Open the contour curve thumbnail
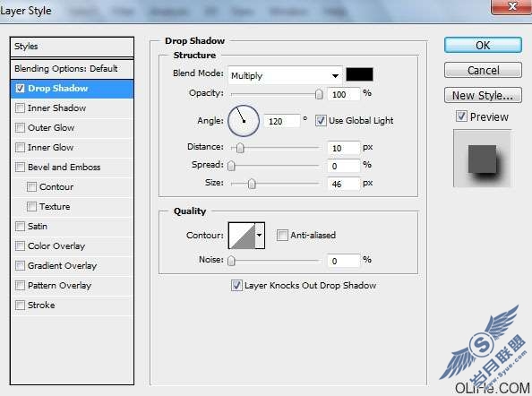Viewport: 532px width, 396px height. [242, 236]
